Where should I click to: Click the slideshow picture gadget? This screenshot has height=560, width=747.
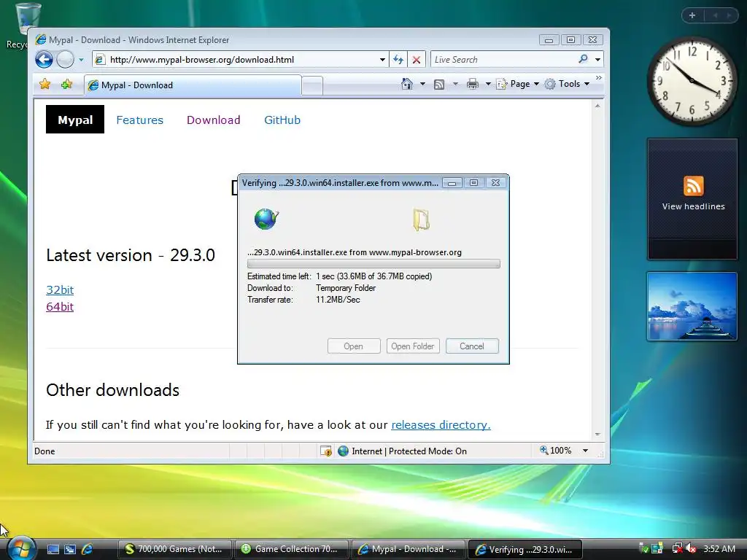692,306
